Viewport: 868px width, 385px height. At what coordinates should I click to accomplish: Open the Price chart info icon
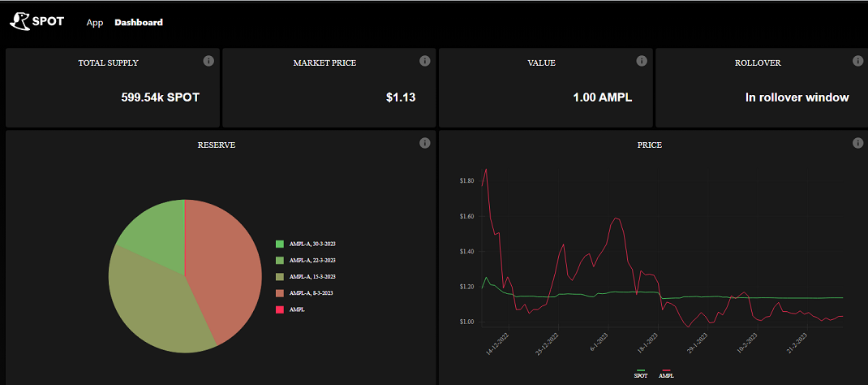click(x=858, y=143)
